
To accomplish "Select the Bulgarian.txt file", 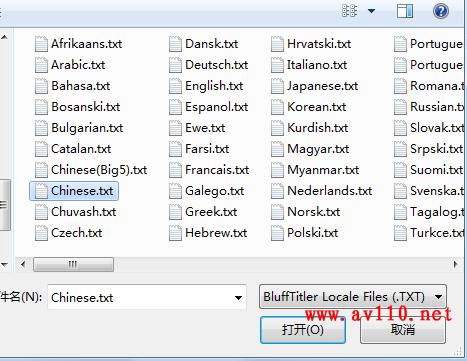I will point(79,128).
